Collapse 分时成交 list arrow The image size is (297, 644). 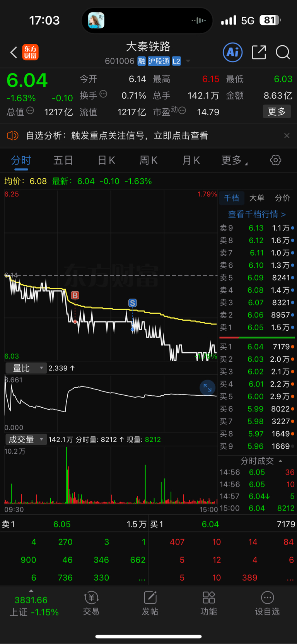pos(280,461)
